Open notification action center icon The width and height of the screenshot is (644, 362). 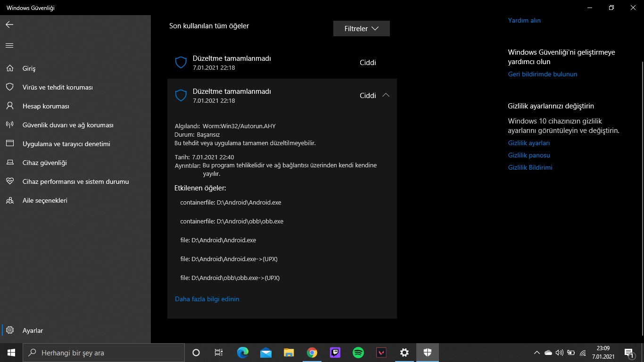click(x=629, y=353)
